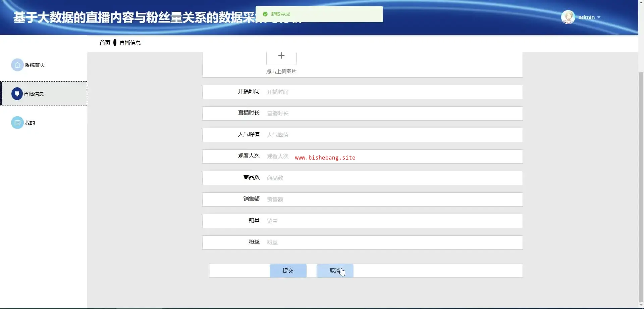Select the 商品数 input field
644x309 pixels.
[393, 178]
